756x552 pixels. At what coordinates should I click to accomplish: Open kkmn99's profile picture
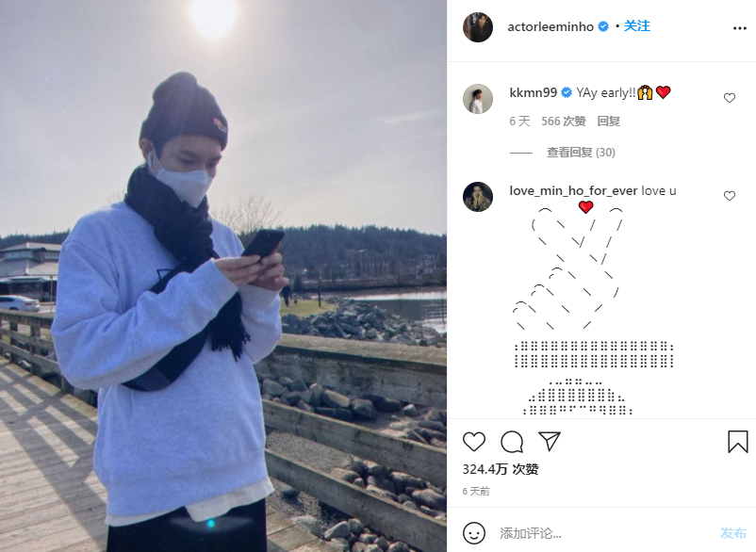[478, 99]
